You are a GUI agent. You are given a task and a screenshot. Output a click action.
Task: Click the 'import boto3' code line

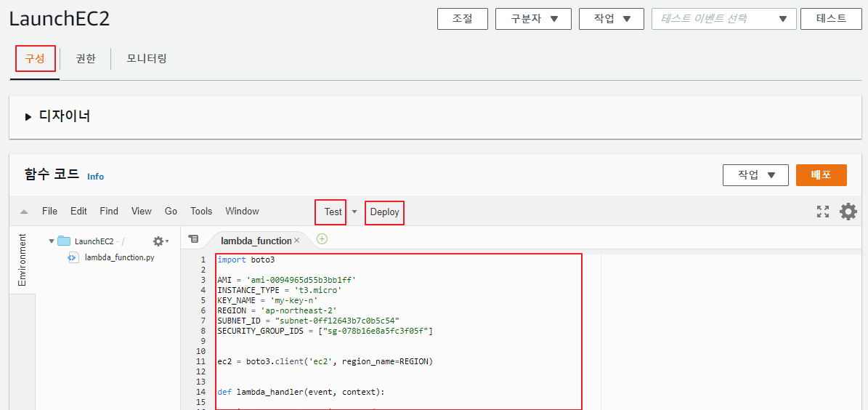point(246,260)
